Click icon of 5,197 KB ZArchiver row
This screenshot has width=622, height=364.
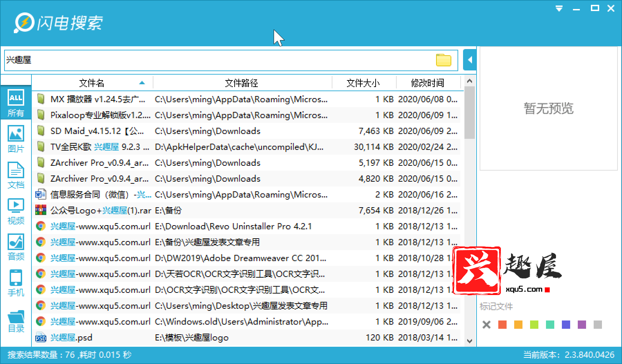[41, 163]
